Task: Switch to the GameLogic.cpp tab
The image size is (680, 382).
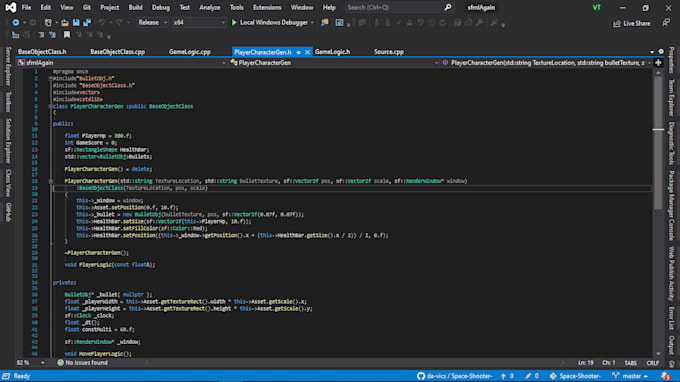Action: click(190, 52)
